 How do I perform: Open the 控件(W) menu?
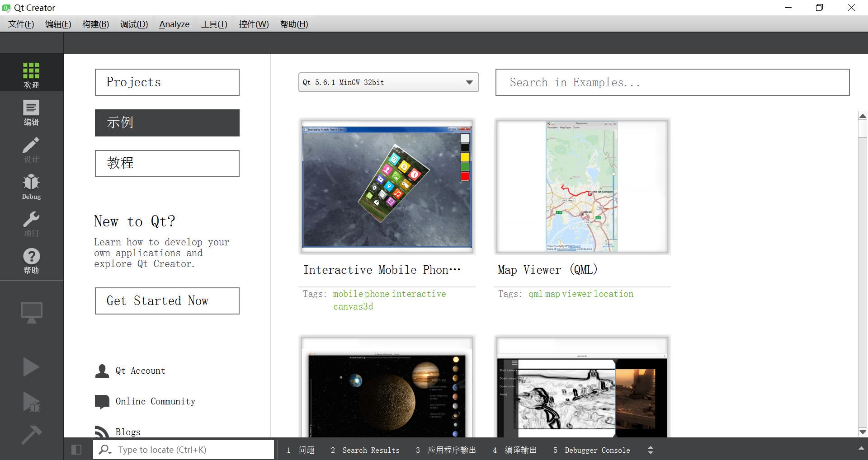click(254, 24)
